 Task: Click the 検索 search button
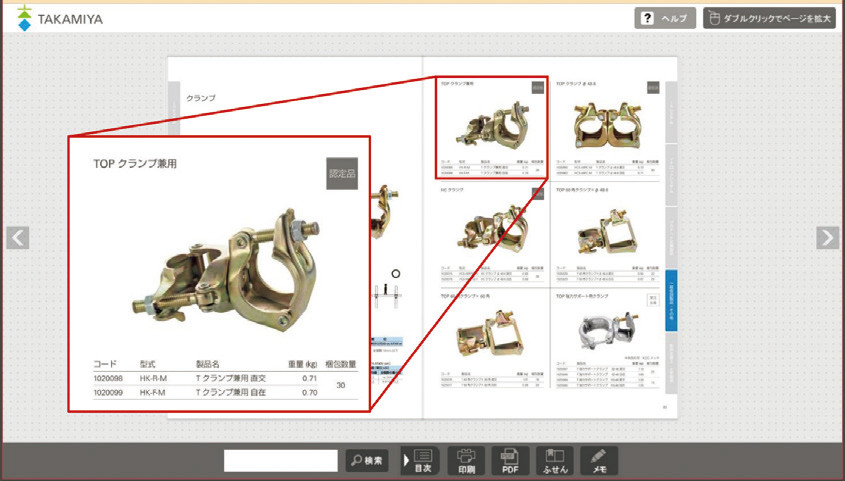click(x=367, y=461)
